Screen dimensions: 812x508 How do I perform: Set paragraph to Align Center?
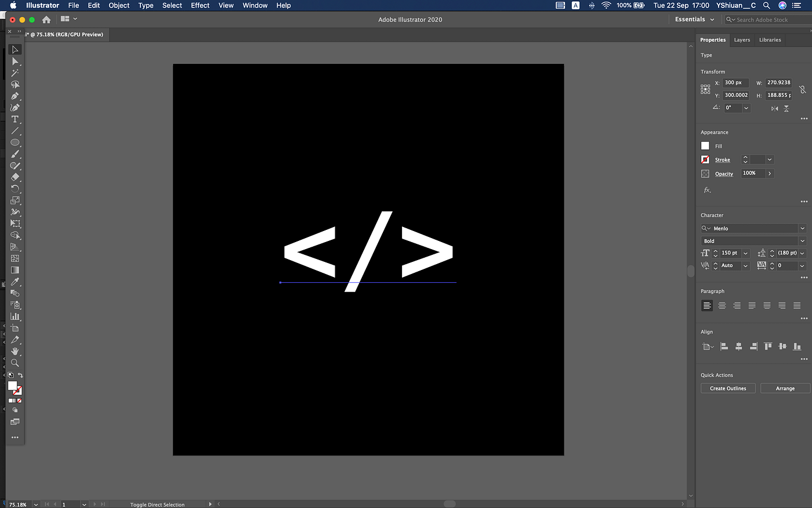click(x=722, y=305)
